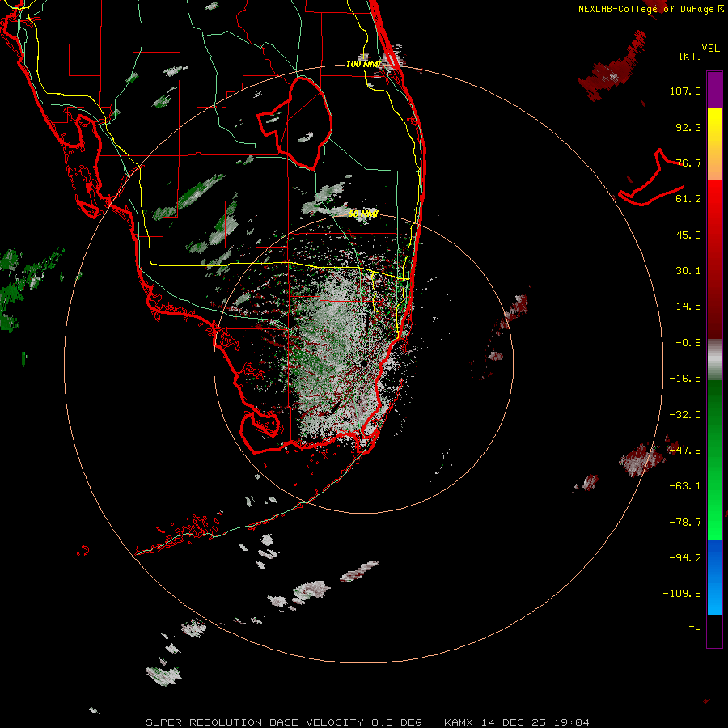
Task: Click the black TH segment of color bar
Action: (714, 630)
